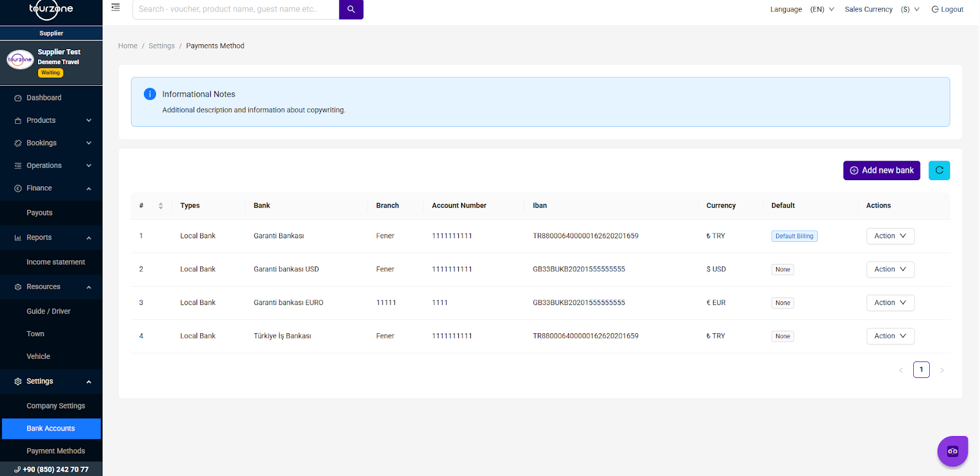The width and height of the screenshot is (980, 476).
Task: Click the Dashboard sidebar icon
Action: click(18, 98)
